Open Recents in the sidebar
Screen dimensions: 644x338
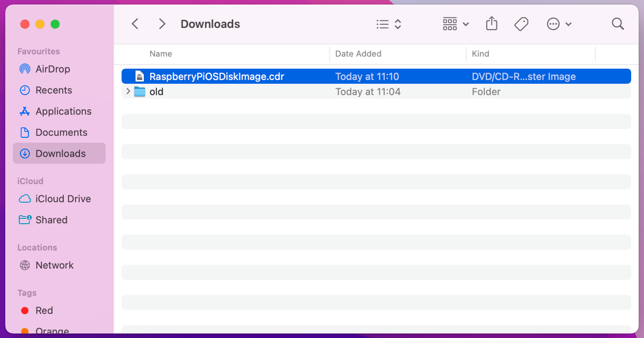tap(59, 90)
